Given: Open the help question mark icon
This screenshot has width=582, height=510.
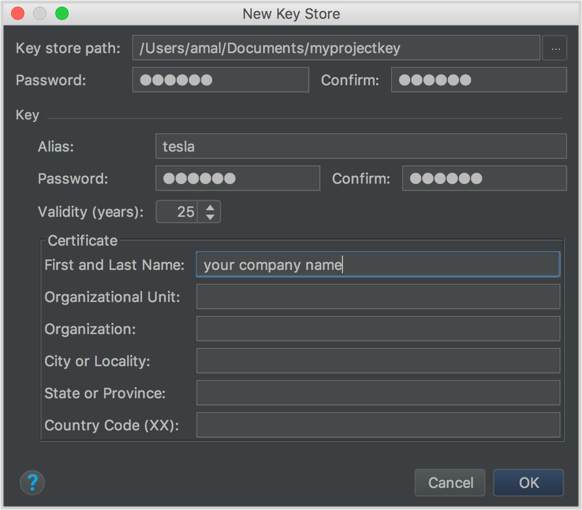Looking at the screenshot, I should [x=32, y=483].
